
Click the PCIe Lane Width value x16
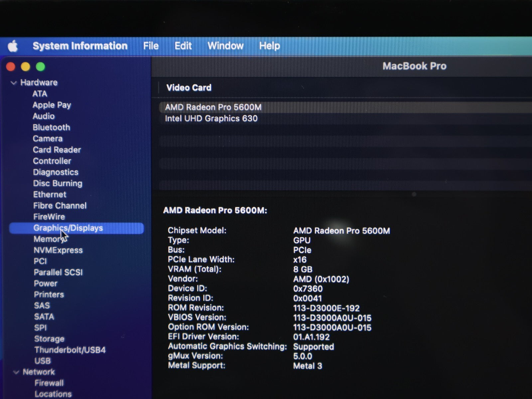click(300, 260)
